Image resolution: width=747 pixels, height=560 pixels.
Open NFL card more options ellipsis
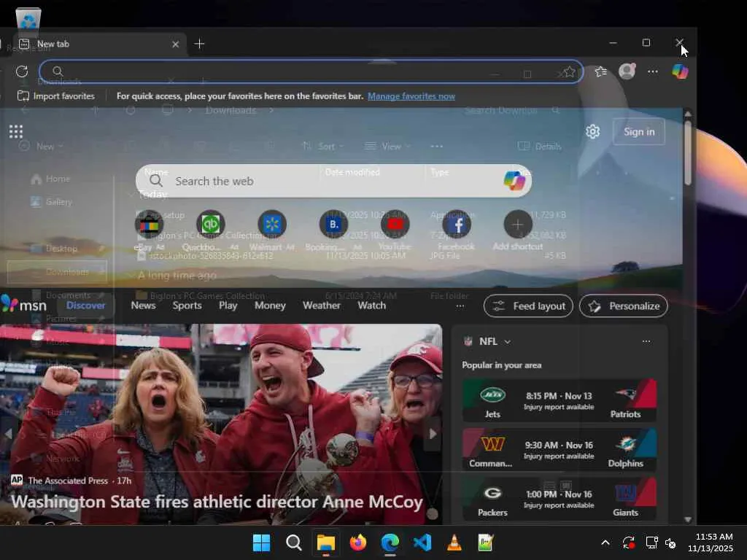646,341
